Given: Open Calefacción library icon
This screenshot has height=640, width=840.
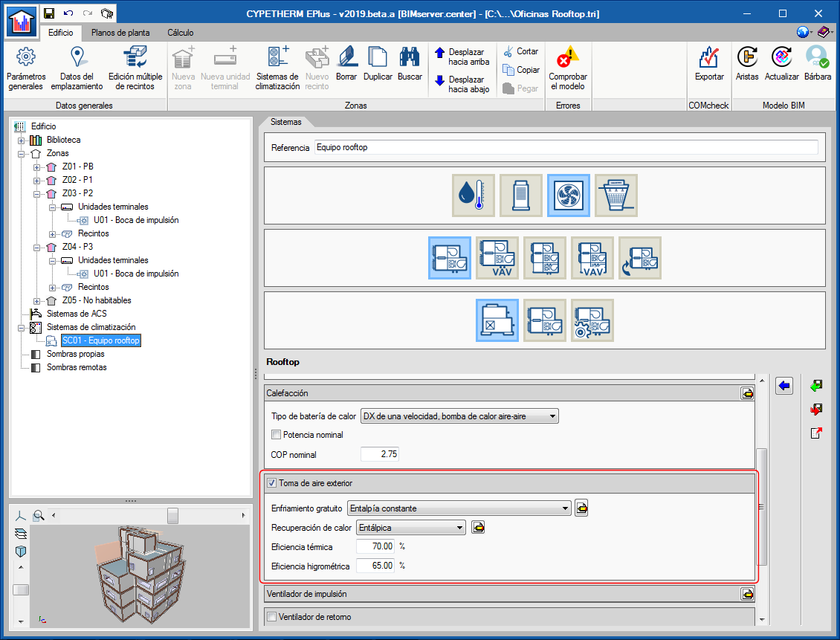Looking at the screenshot, I should 747,393.
